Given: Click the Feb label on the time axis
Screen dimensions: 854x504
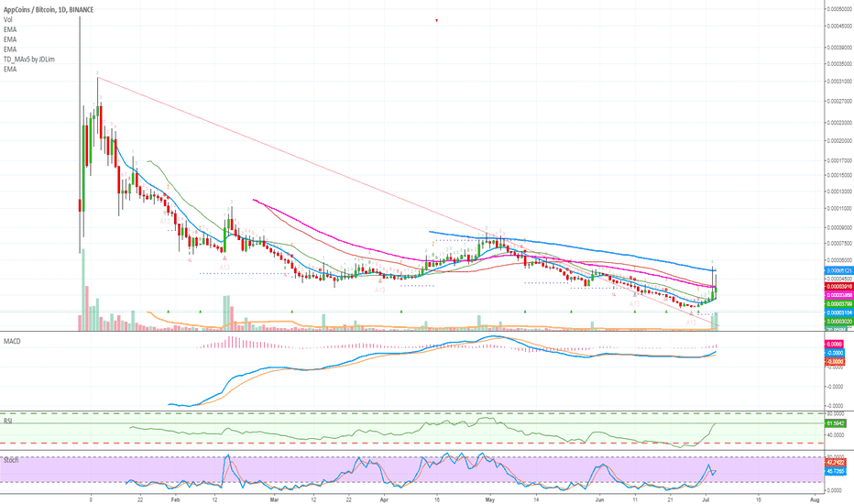Looking at the screenshot, I should pos(175,499).
